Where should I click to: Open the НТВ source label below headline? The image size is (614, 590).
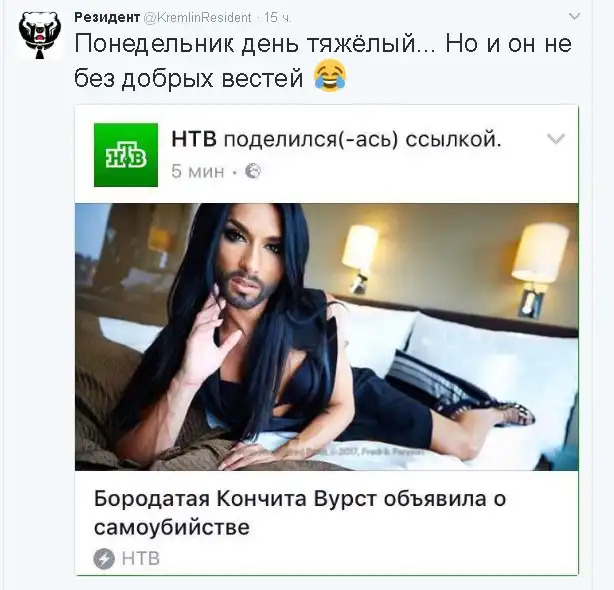click(141, 558)
